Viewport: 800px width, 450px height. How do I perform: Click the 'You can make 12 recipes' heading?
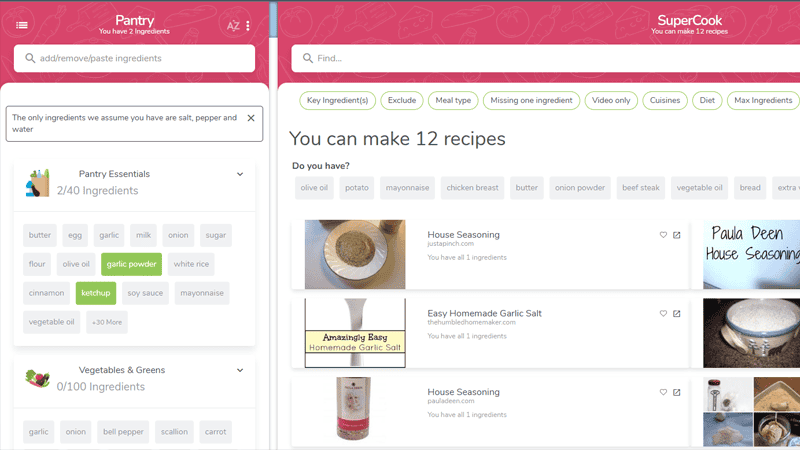397,139
